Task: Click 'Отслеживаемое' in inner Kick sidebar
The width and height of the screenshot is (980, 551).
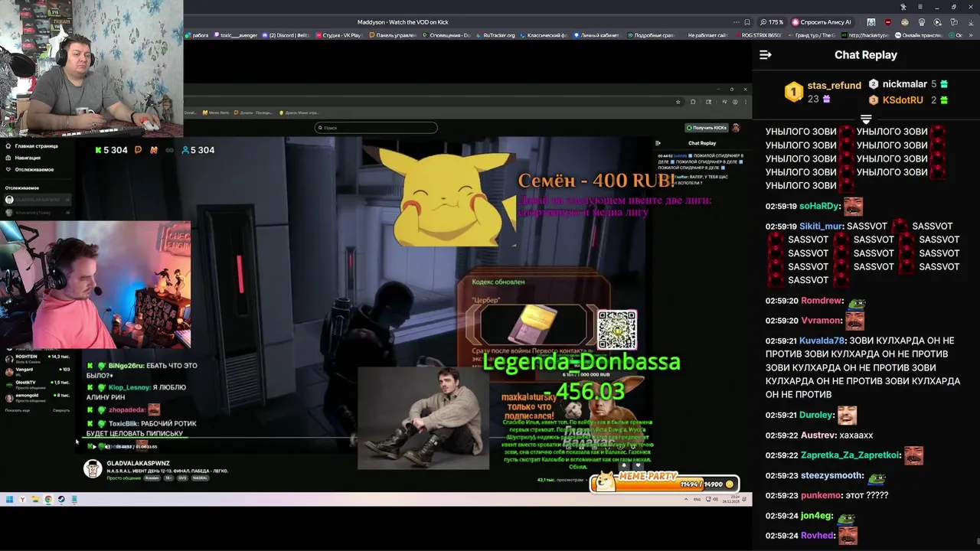Action: tap(29, 169)
